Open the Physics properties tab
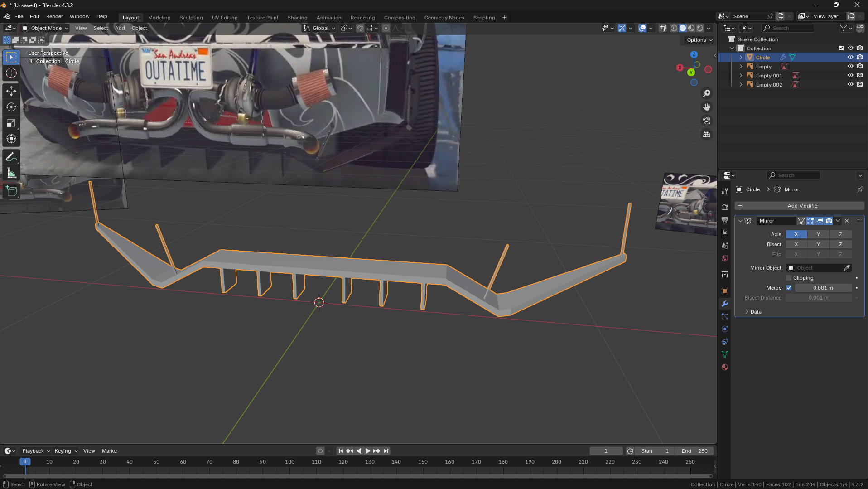Screen dimensions: 868x489 point(725,329)
